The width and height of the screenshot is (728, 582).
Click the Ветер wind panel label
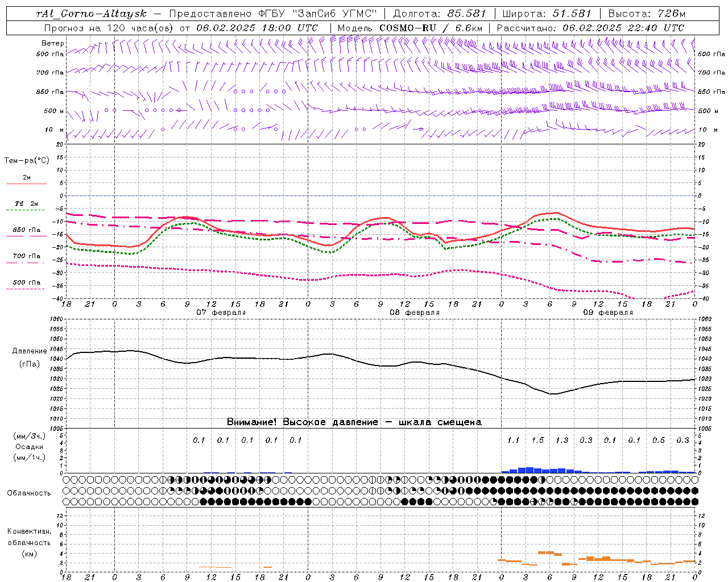pos(53,43)
